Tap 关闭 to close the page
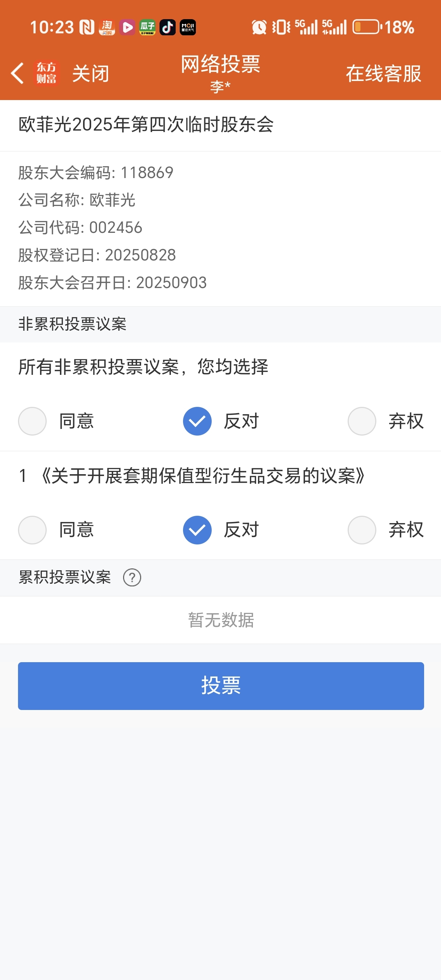This screenshot has width=441, height=980. (x=90, y=74)
